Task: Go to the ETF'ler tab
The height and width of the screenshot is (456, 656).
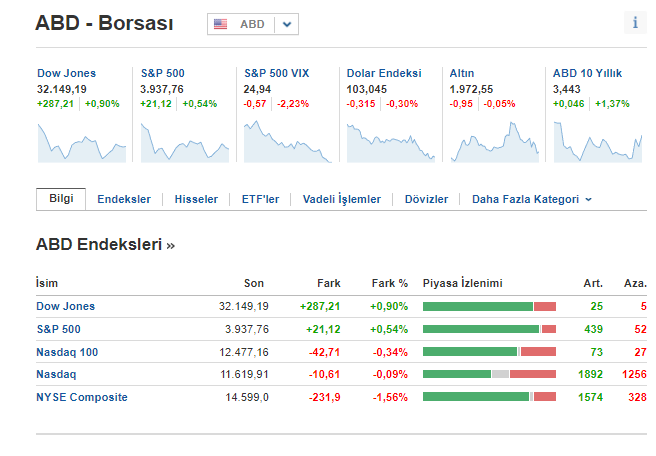Action: [x=260, y=199]
